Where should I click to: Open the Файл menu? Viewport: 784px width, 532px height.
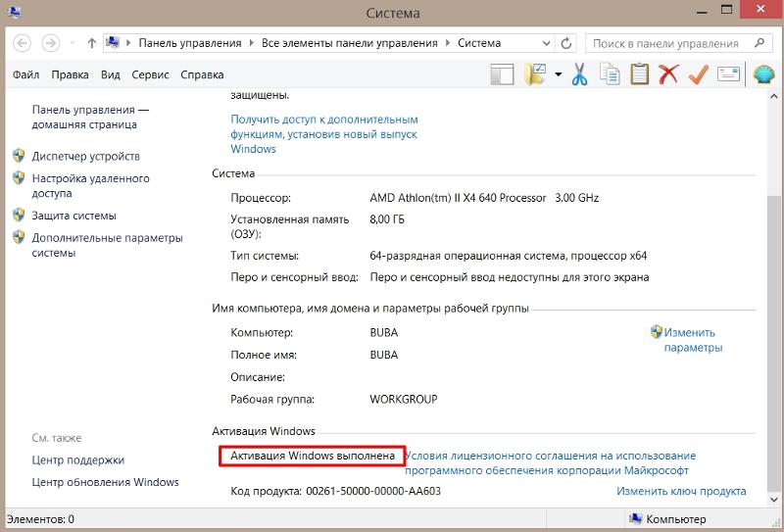pos(26,74)
